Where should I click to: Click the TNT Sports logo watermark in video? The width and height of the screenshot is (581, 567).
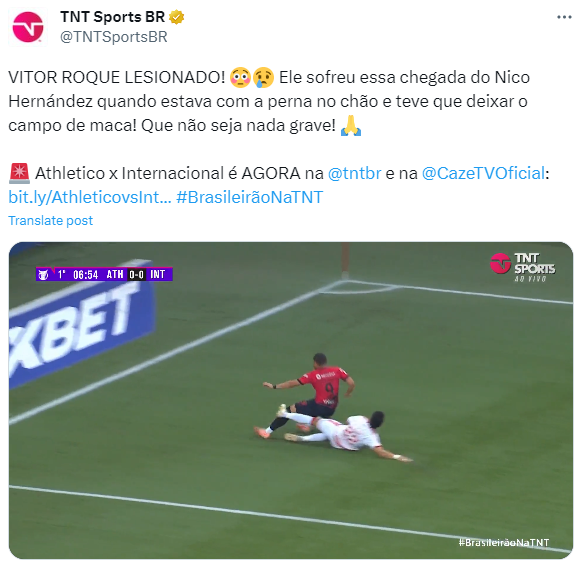point(522,267)
